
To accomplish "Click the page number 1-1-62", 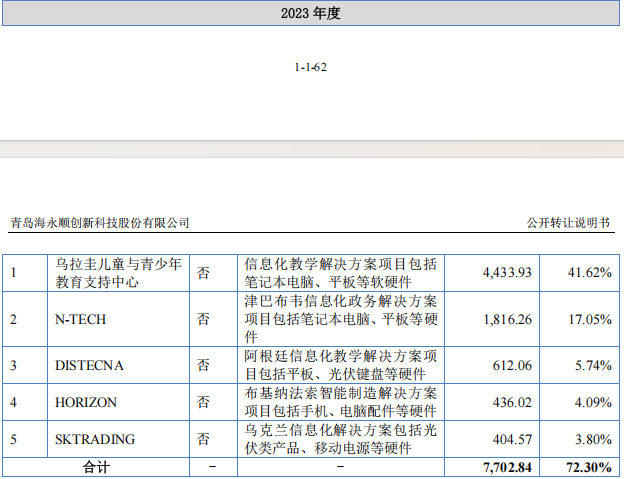I will (311, 67).
